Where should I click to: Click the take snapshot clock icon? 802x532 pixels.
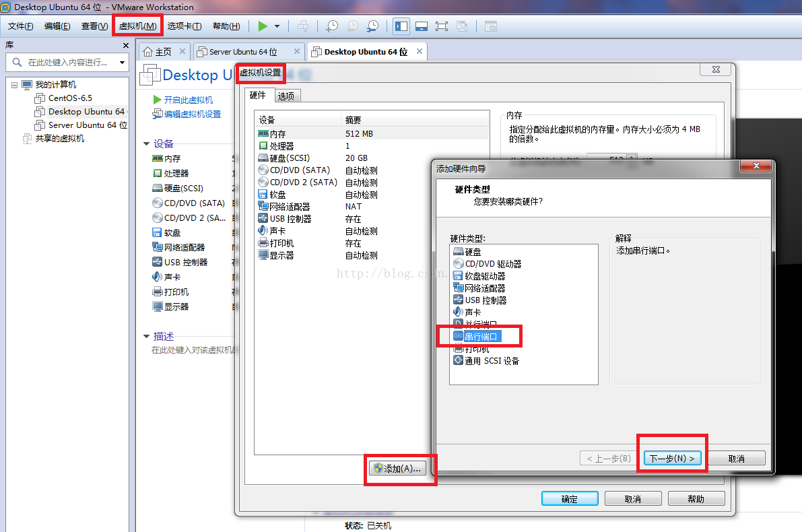coord(332,26)
